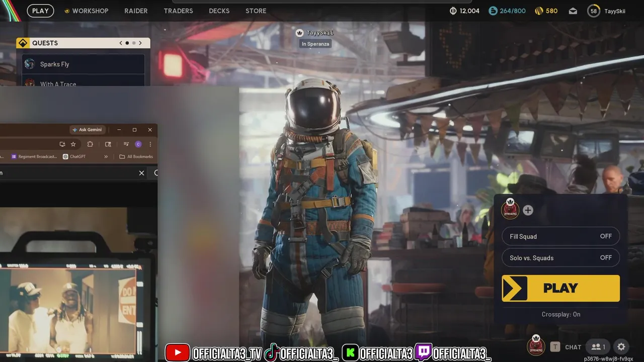Click the second Quests page indicator dot
The height and width of the screenshot is (362, 644).
click(x=134, y=43)
